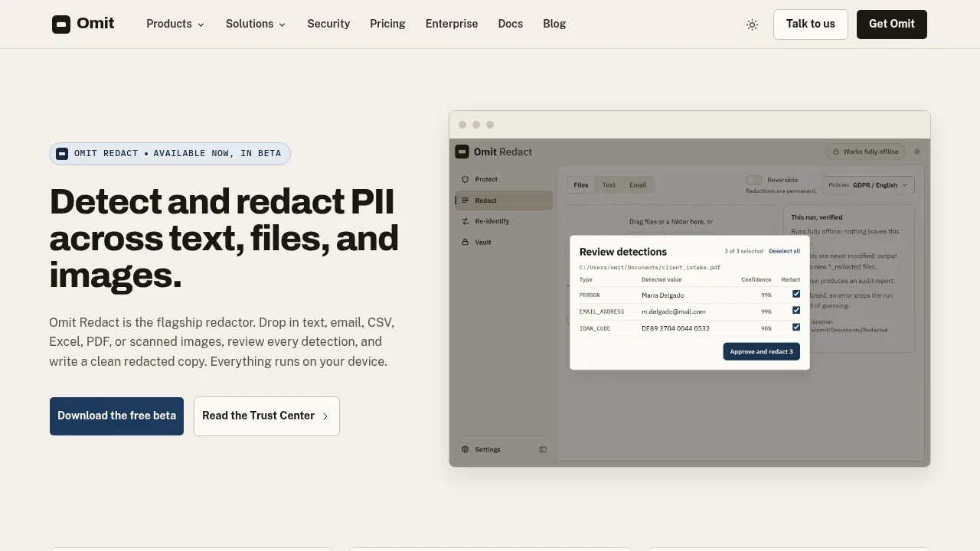
Task: Click the Omit wordmark in navbar
Action: (x=96, y=24)
